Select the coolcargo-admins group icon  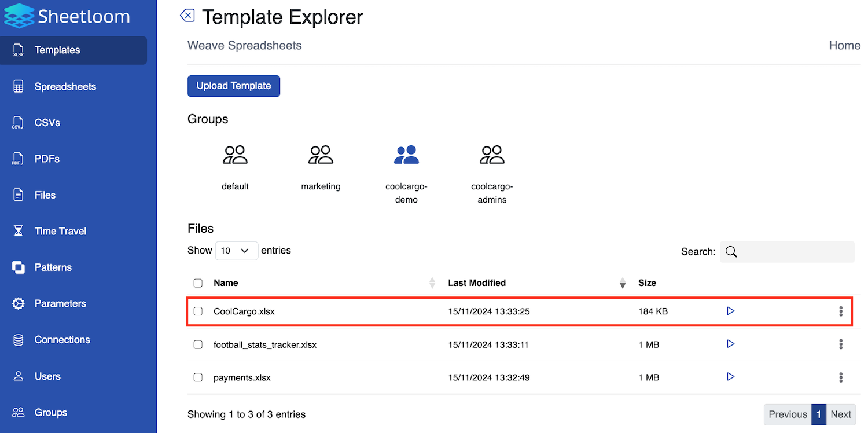[492, 155]
